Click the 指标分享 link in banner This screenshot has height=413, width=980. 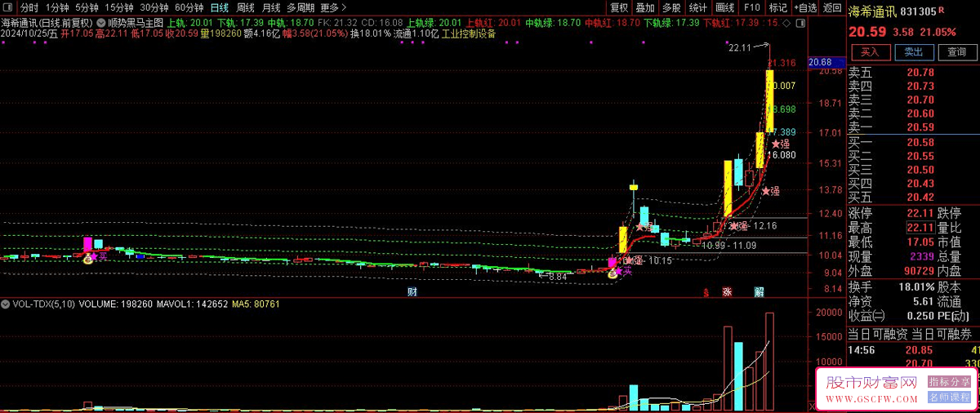(x=949, y=381)
